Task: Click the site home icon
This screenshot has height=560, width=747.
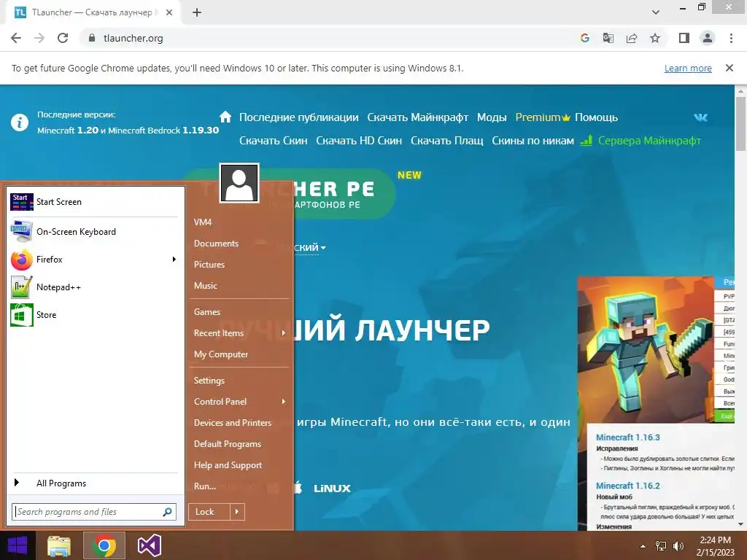Action: pyautogui.click(x=225, y=117)
